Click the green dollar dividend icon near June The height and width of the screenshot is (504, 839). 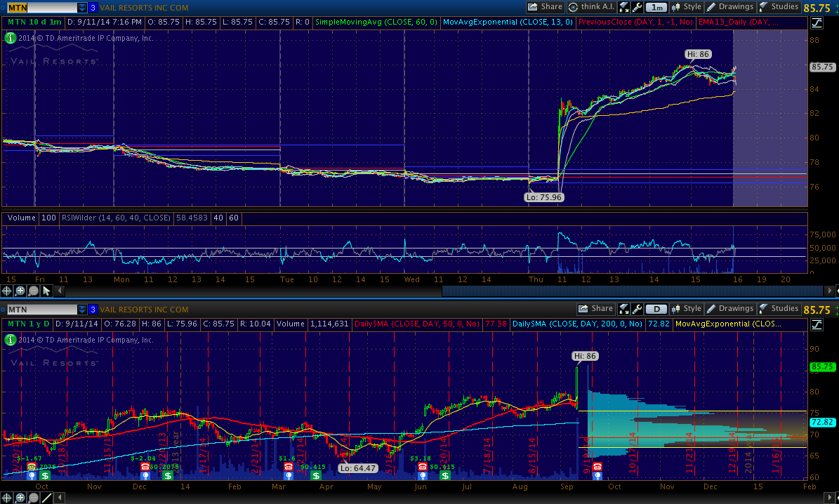(445, 475)
